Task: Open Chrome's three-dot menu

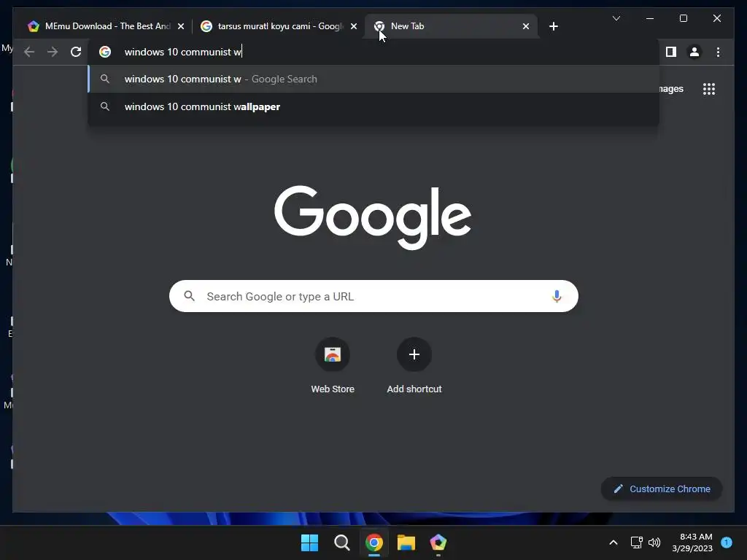Action: [x=718, y=52]
